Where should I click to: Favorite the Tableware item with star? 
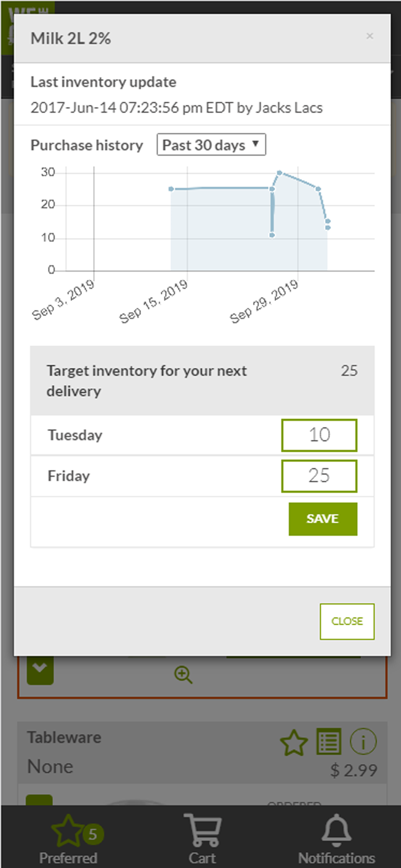point(294,742)
